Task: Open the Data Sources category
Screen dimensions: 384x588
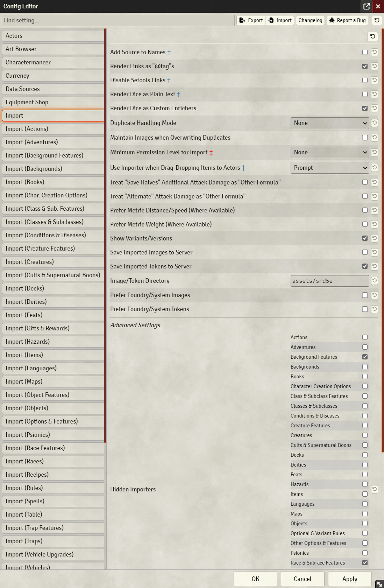Action: (53, 89)
